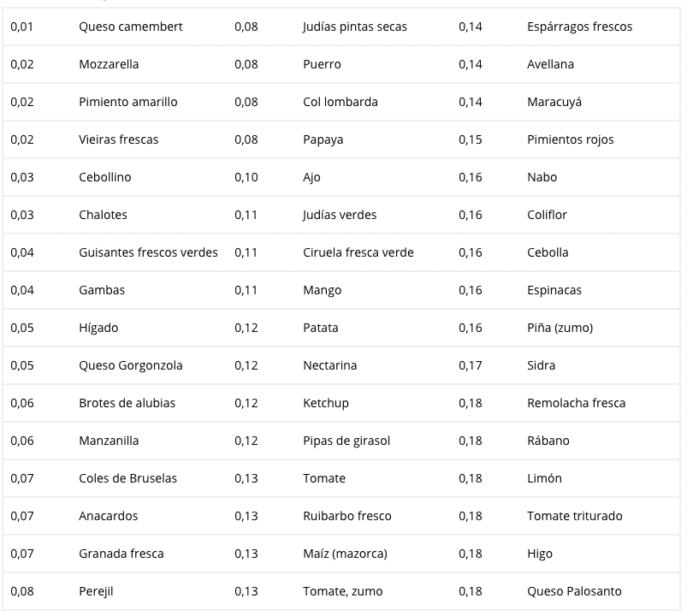Click the Ciruela fresca verde entry
Image resolution: width=687 pixels, height=616 pixels.
click(x=358, y=252)
